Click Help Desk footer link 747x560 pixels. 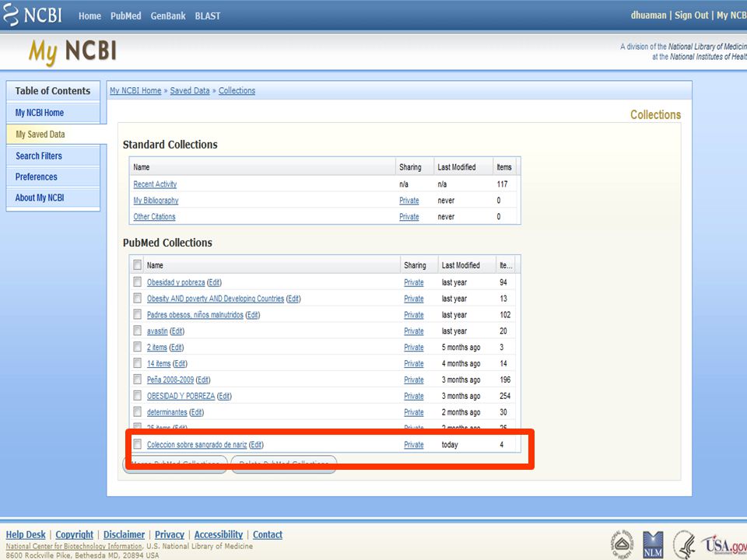tap(26, 534)
